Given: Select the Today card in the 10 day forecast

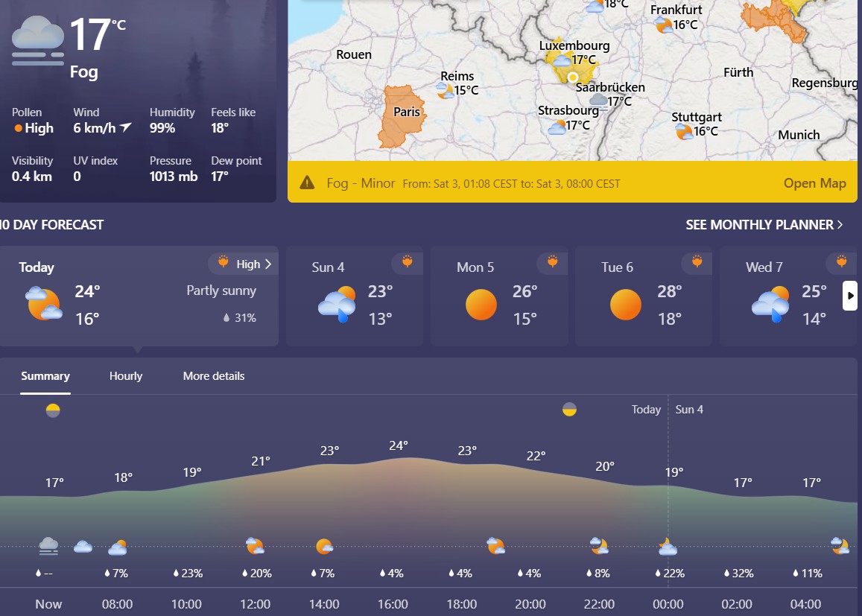Looking at the screenshot, I should [x=138, y=296].
